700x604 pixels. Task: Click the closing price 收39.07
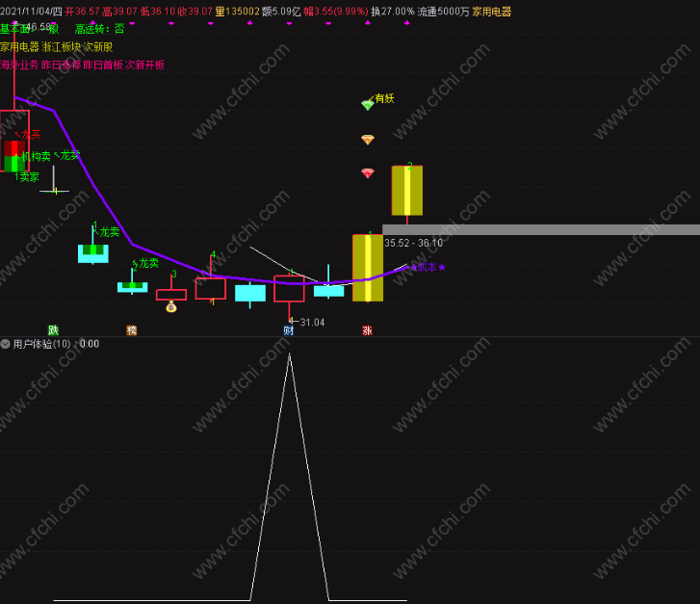point(194,12)
